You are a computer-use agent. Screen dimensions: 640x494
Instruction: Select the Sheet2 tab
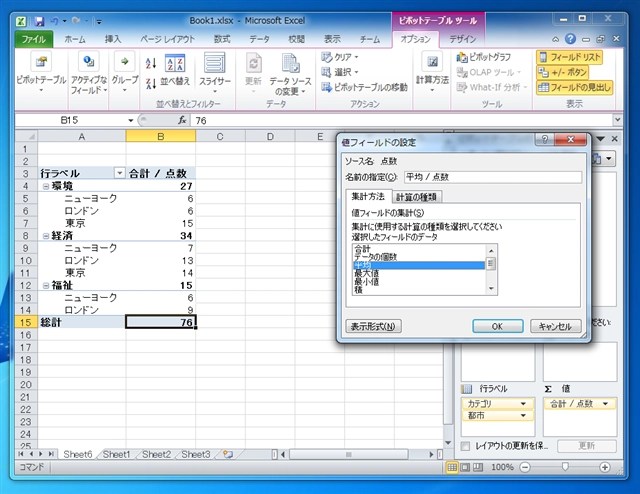click(157, 454)
